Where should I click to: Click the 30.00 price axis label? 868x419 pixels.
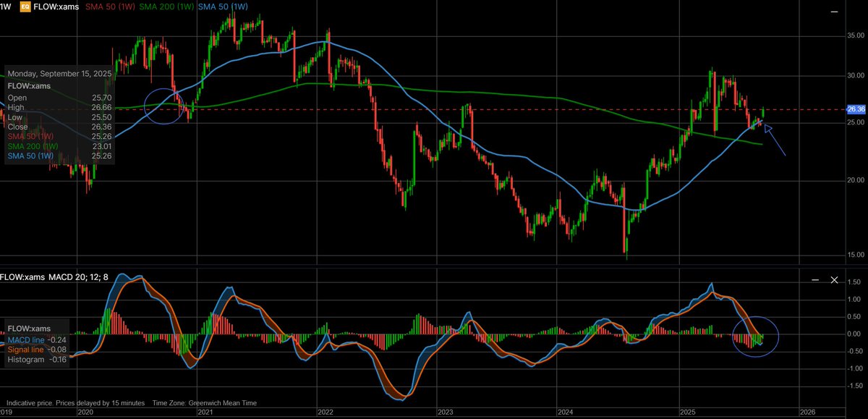pyautogui.click(x=856, y=75)
